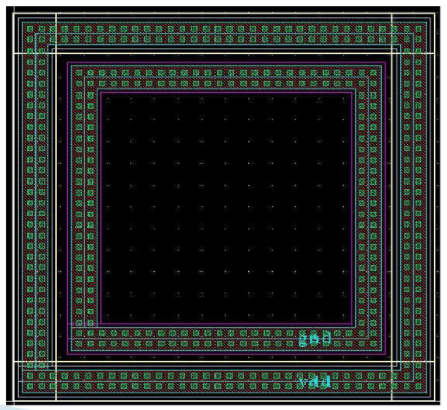This screenshot has height=410, width=447.
Task: Select the top-left white line intersection
Action: tap(56, 53)
